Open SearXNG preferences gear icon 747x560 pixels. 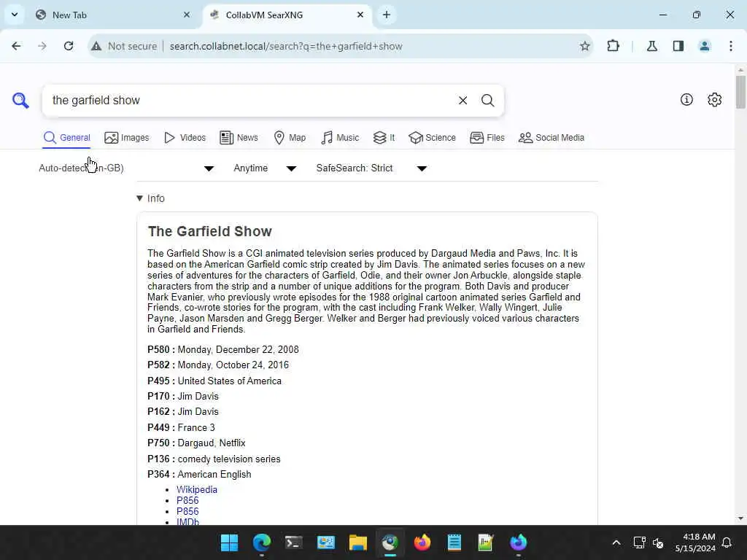click(x=715, y=99)
